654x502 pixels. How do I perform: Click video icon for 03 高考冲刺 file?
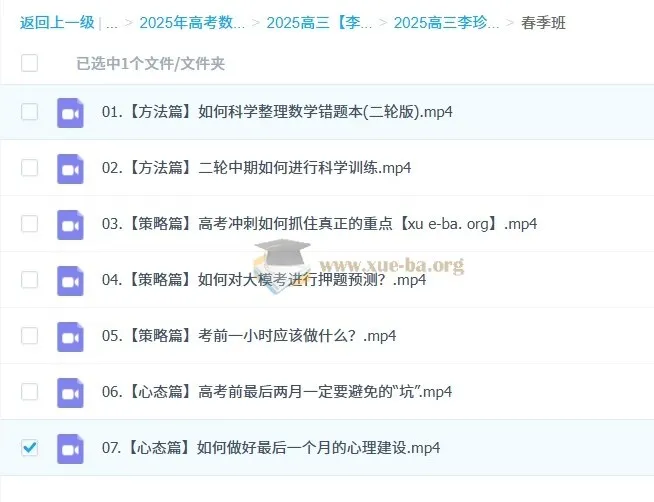click(x=70, y=225)
